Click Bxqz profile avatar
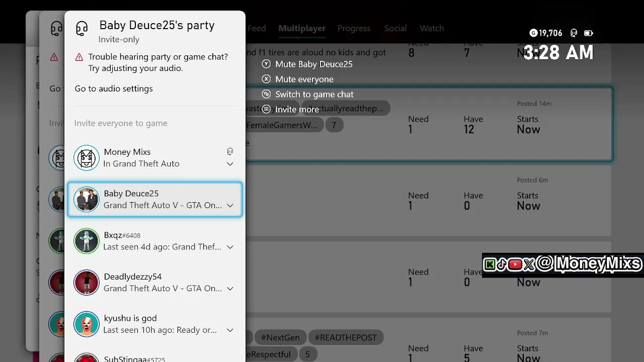Screen dimensions: 644x362 click(x=87, y=241)
